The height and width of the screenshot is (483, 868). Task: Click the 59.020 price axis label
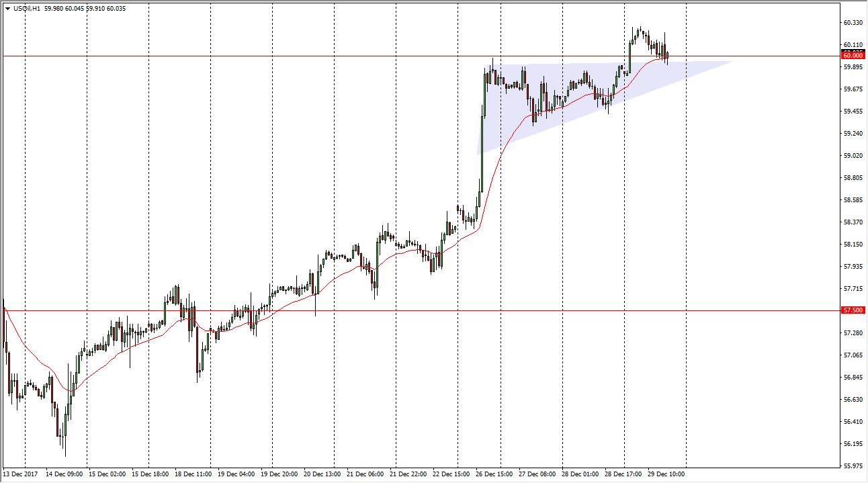tap(852, 156)
